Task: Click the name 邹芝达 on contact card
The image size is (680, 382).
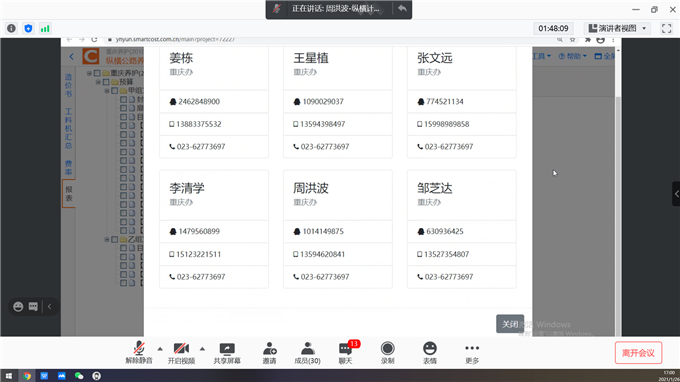Action: [435, 188]
